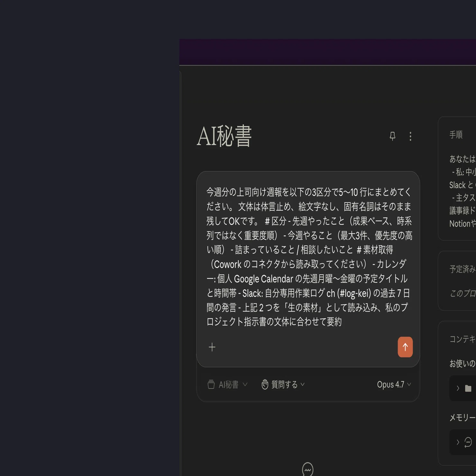Pin the AI秘書 project with the pin icon

(x=392, y=136)
